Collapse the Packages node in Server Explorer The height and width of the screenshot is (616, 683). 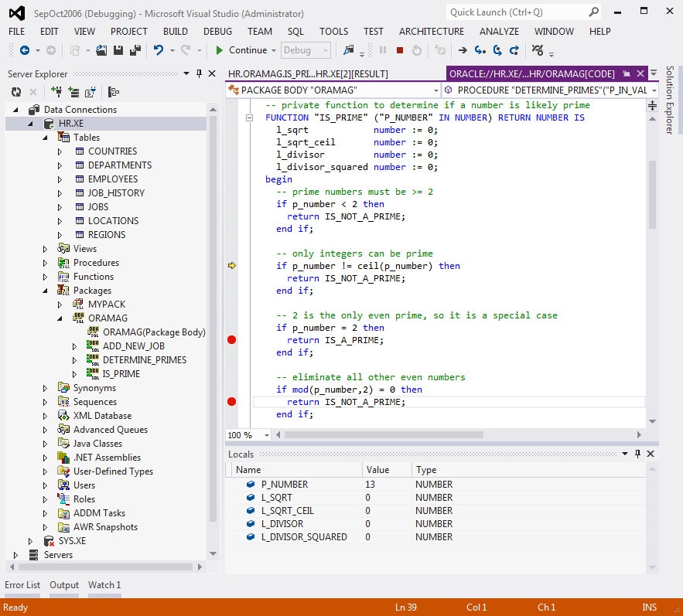pos(44,290)
